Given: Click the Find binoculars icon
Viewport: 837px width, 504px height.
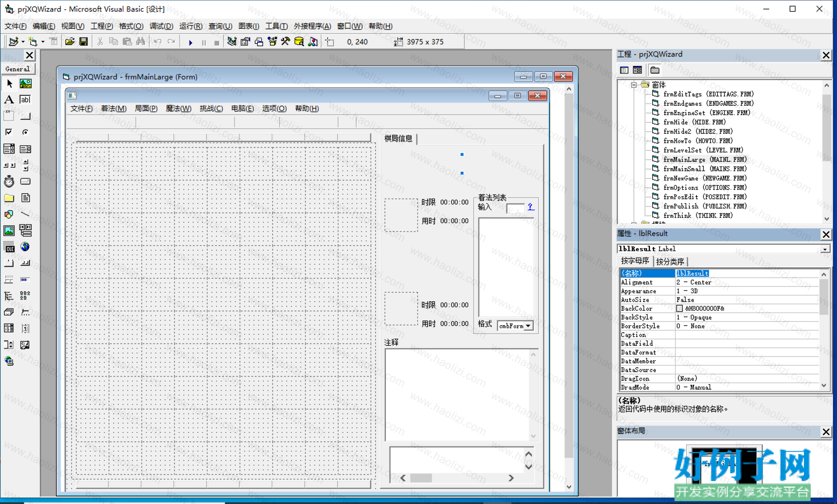Looking at the screenshot, I should pos(140,42).
